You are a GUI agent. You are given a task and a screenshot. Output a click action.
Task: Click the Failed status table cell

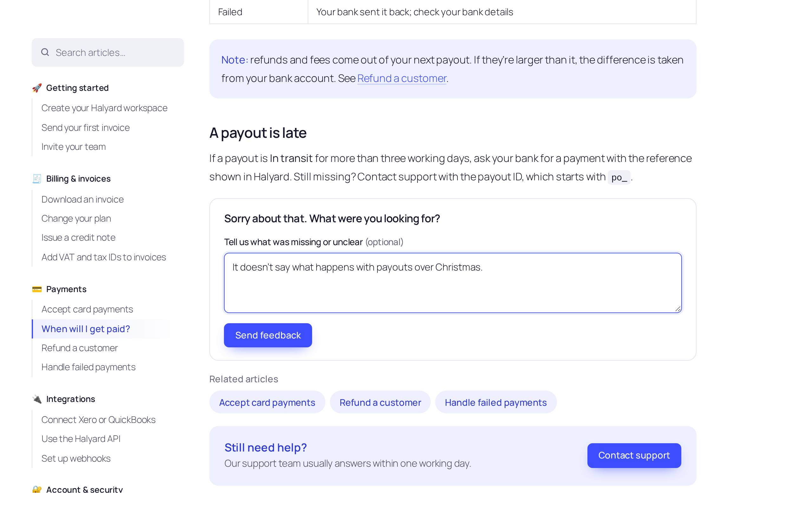(x=259, y=12)
